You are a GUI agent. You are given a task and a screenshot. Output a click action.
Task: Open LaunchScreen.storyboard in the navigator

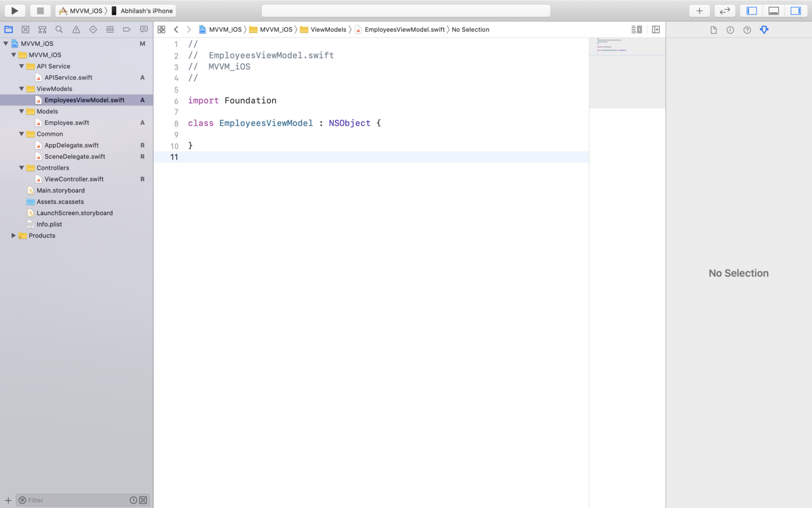click(x=77, y=213)
